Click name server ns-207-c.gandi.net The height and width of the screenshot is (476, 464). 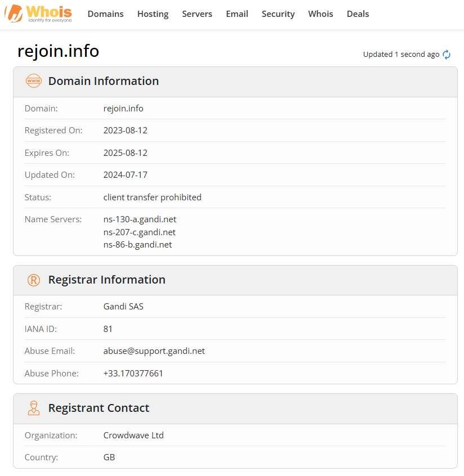point(140,232)
